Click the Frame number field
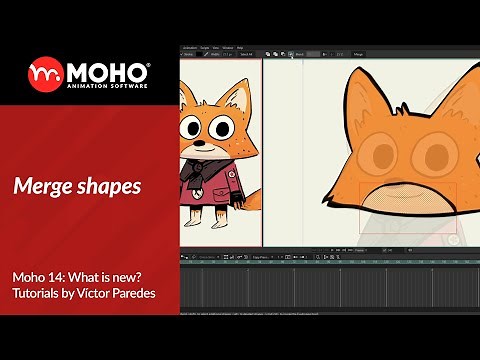This screenshot has height=360, width=480. 373,250
